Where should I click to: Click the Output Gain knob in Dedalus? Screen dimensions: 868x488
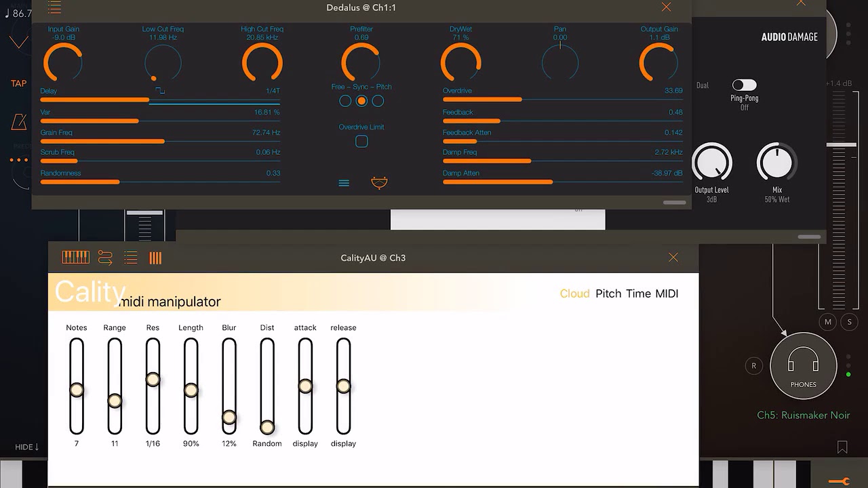click(x=659, y=62)
